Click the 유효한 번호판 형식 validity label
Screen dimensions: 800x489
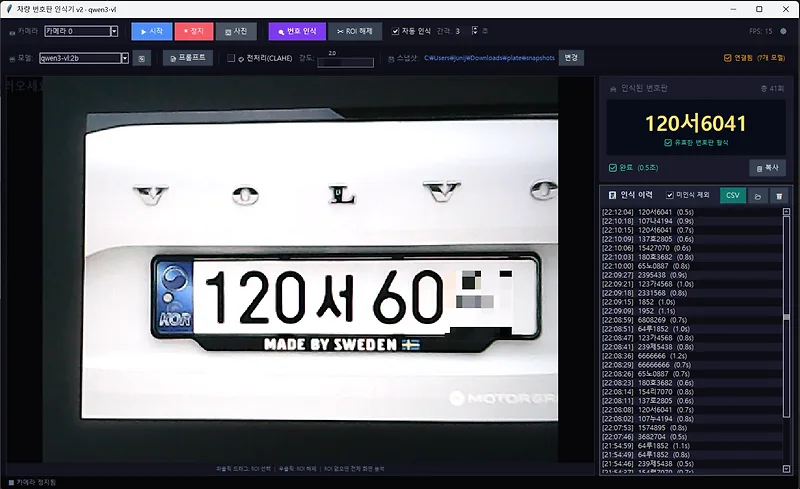pyautogui.click(x=696, y=143)
